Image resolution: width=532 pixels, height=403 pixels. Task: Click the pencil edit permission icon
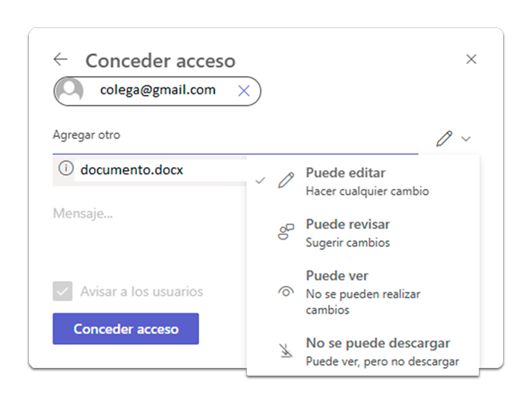click(x=445, y=138)
